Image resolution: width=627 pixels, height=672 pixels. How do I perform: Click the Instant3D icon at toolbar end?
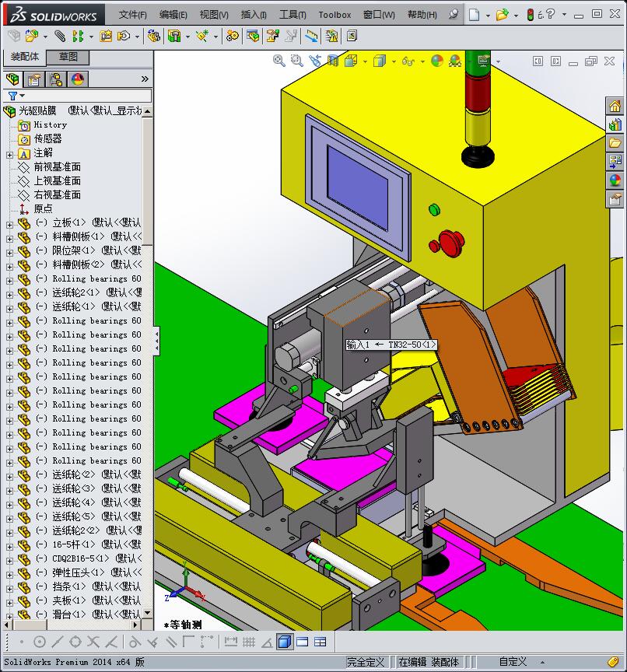pos(352,36)
